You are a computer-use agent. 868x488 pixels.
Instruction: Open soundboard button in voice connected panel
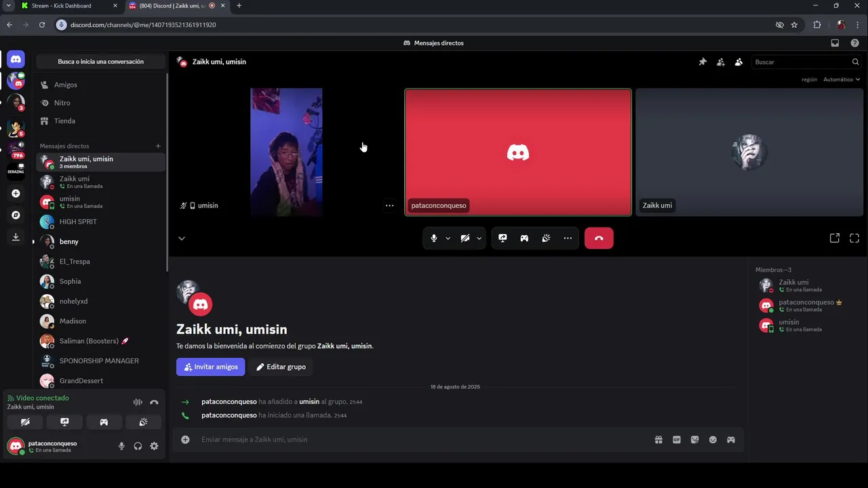[x=143, y=422]
